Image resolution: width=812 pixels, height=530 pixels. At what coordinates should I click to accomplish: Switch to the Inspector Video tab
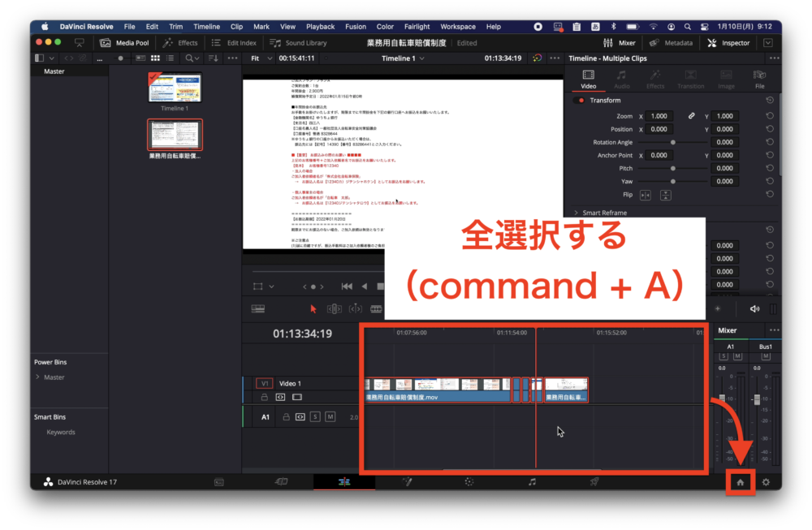(x=588, y=80)
